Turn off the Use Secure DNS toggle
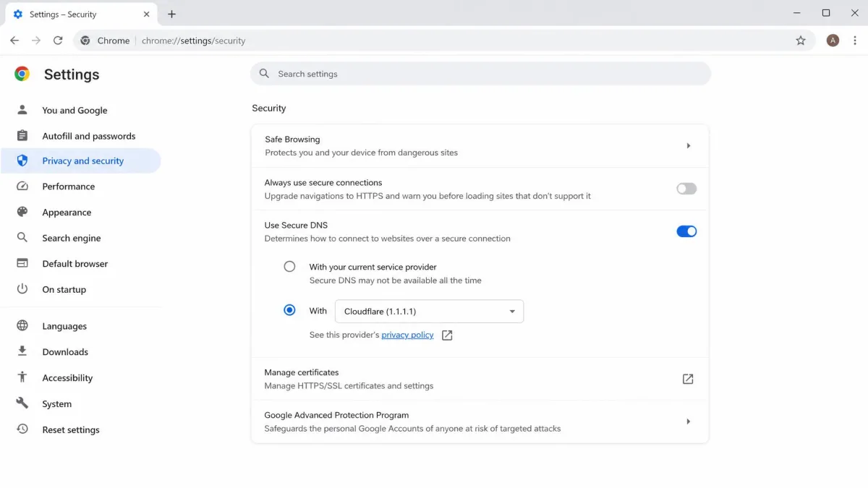This screenshot has height=488, width=868. [686, 231]
